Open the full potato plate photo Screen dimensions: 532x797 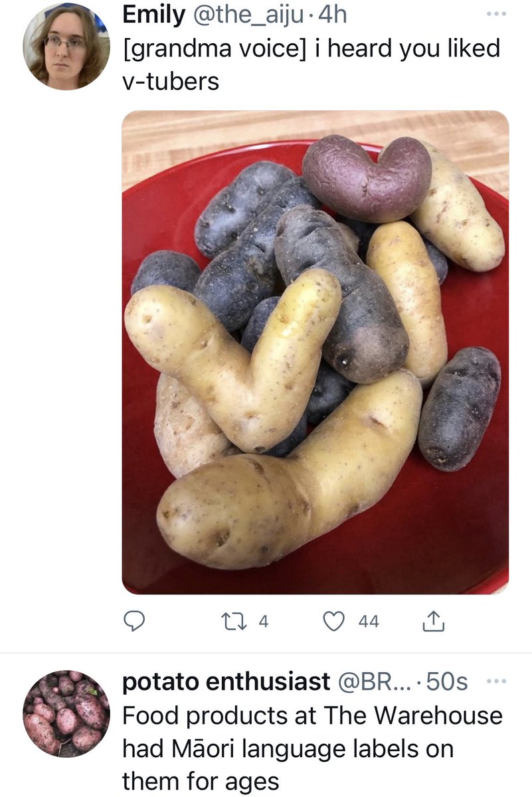(x=315, y=352)
